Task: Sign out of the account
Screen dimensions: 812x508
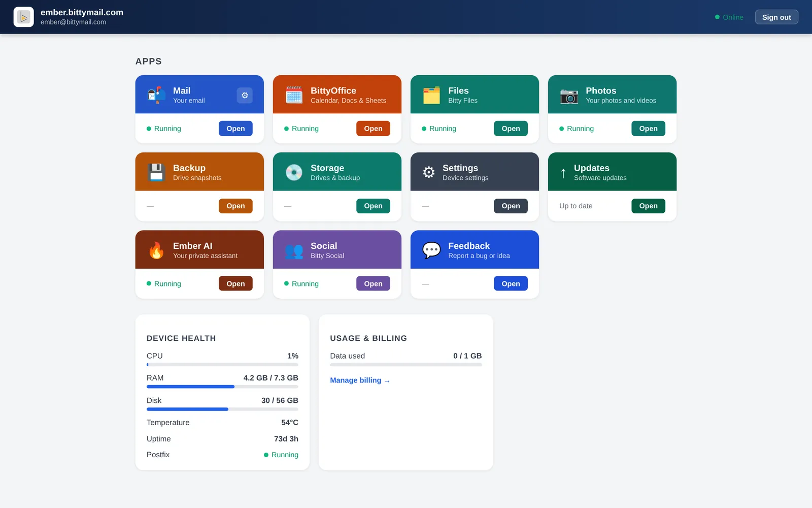Action: point(776,17)
